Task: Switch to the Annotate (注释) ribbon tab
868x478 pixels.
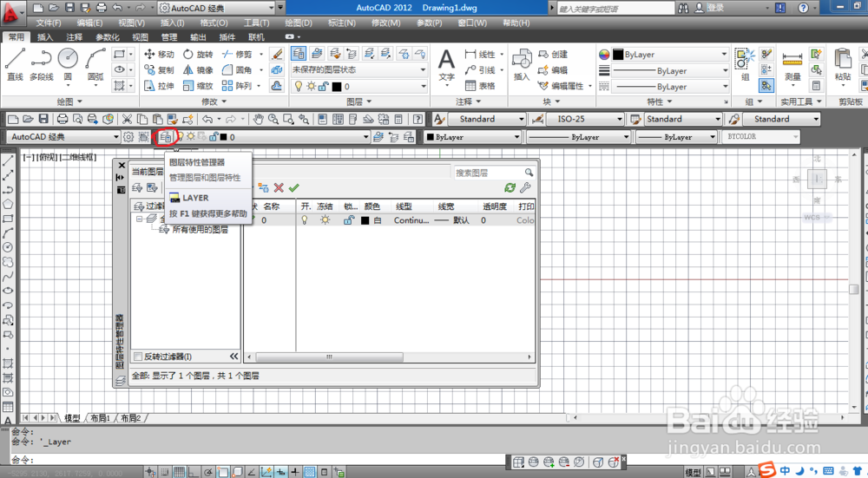Action: (74, 37)
